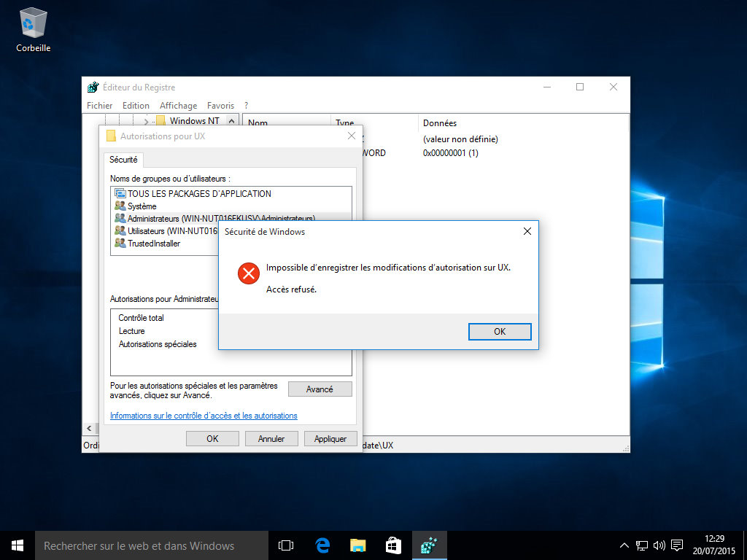This screenshot has height=560, width=747.
Task: Open the access control information link
Action: [204, 416]
